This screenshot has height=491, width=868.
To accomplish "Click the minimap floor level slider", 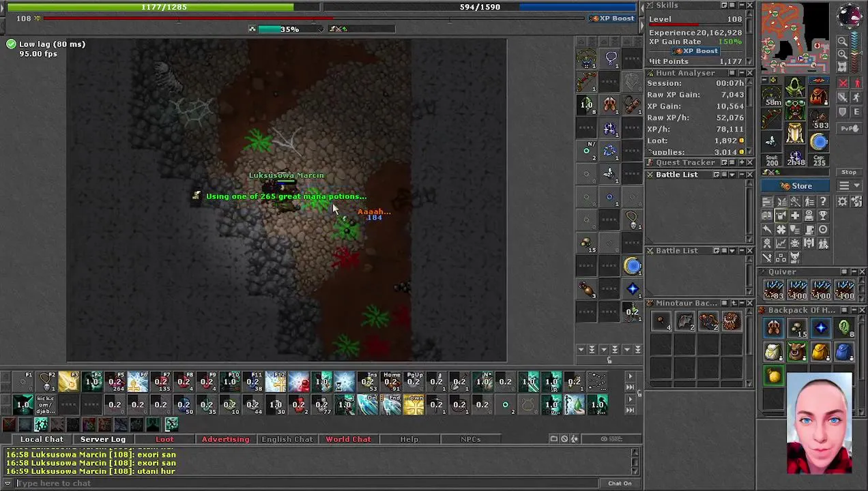I will coord(856,53).
